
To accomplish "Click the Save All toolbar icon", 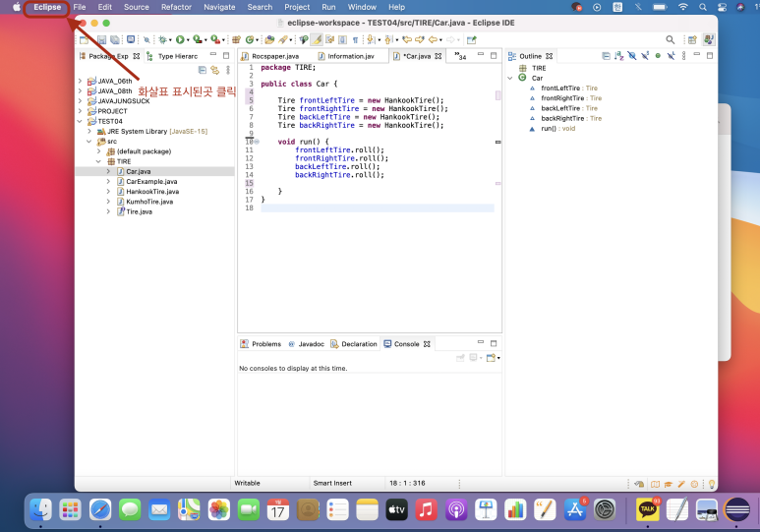I will pos(115,39).
